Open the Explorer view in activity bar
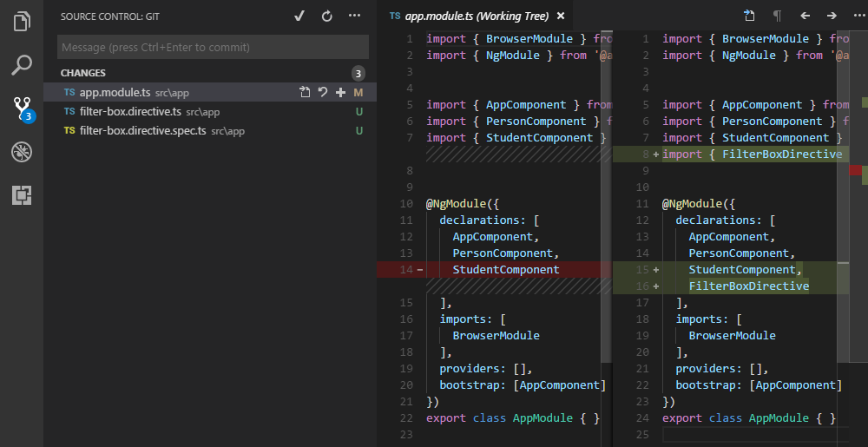 pyautogui.click(x=22, y=21)
